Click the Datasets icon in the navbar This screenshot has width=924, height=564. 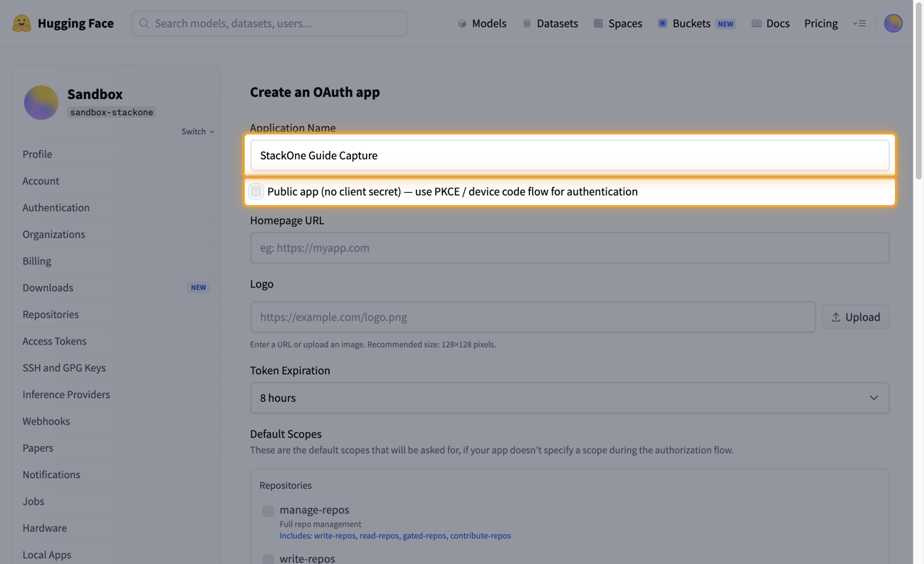tap(527, 23)
